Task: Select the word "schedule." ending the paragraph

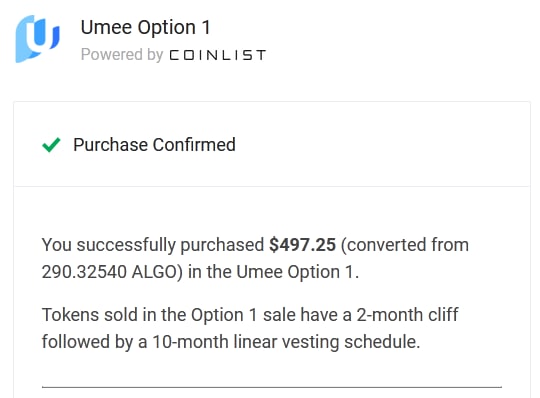Action: (382, 342)
